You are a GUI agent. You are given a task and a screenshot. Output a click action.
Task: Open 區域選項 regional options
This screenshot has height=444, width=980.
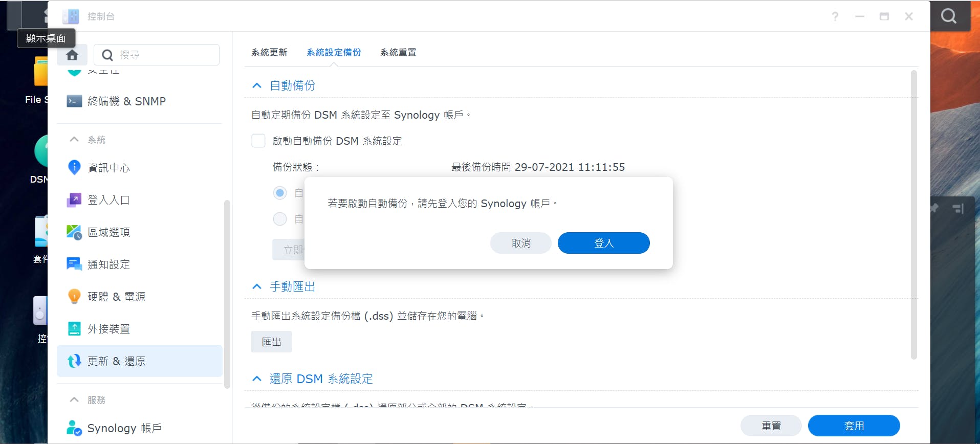[x=108, y=232]
